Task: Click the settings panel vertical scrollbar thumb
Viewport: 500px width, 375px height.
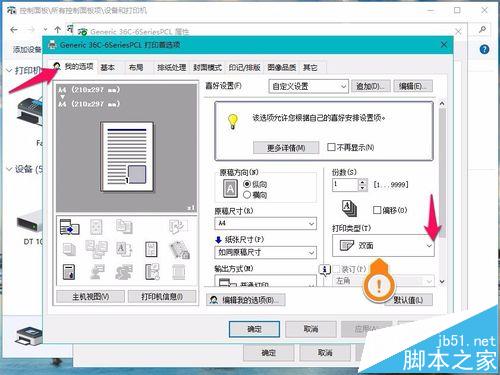Action: point(442,173)
